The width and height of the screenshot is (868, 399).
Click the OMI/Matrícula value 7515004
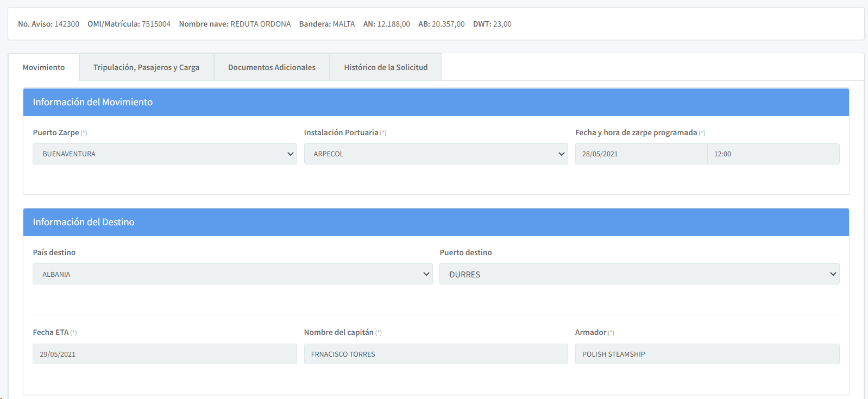pyautogui.click(x=156, y=24)
